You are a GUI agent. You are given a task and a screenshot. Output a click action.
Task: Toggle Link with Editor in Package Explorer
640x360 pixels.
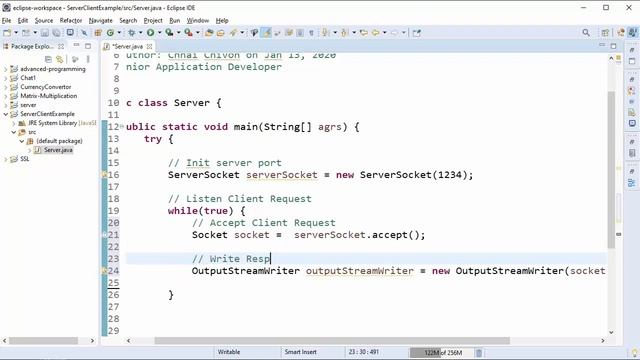click(x=60, y=59)
